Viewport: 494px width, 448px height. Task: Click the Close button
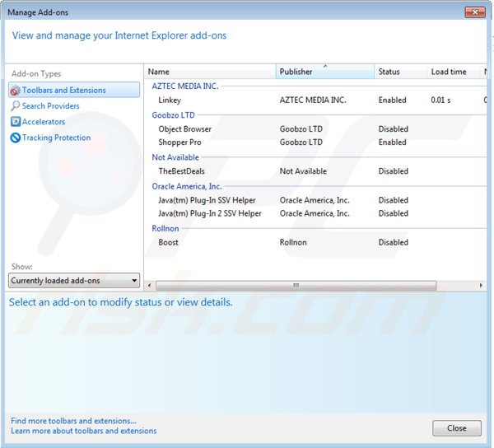coord(456,428)
